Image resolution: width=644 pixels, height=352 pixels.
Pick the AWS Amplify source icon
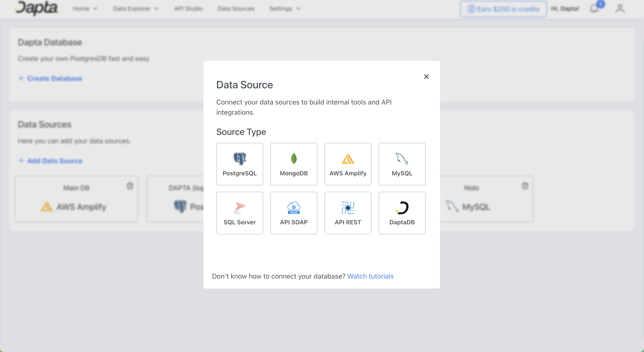(x=348, y=159)
